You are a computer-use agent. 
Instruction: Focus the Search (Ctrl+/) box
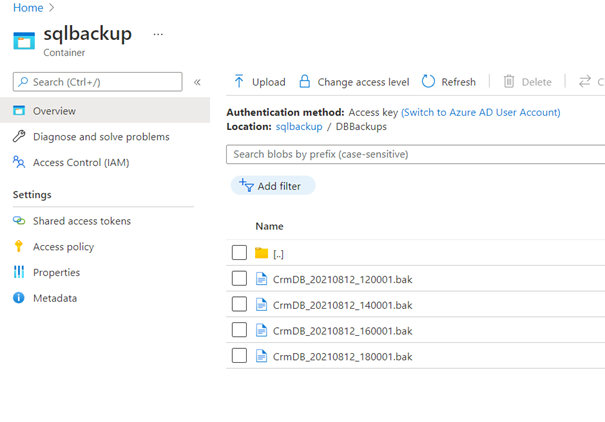[98, 82]
